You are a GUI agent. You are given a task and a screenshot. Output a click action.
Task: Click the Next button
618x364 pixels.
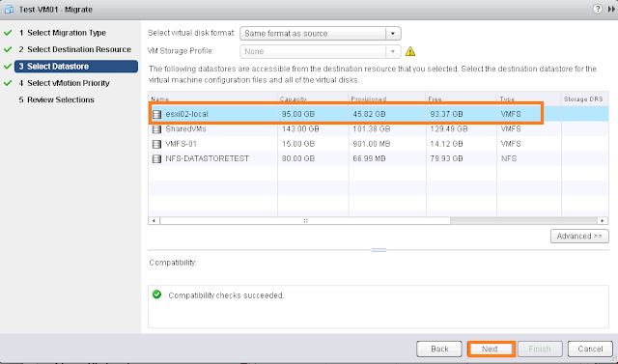[x=492, y=349]
